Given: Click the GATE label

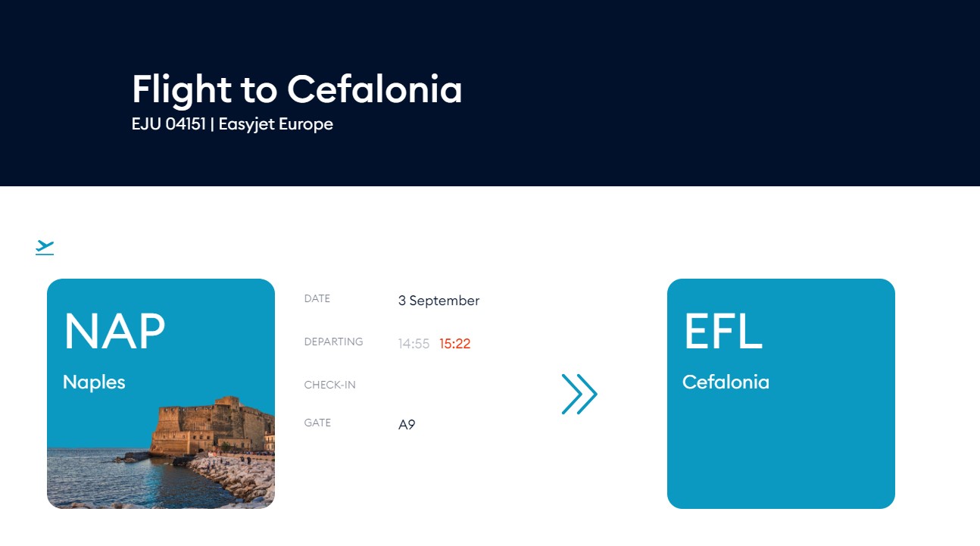Looking at the screenshot, I should (x=317, y=423).
